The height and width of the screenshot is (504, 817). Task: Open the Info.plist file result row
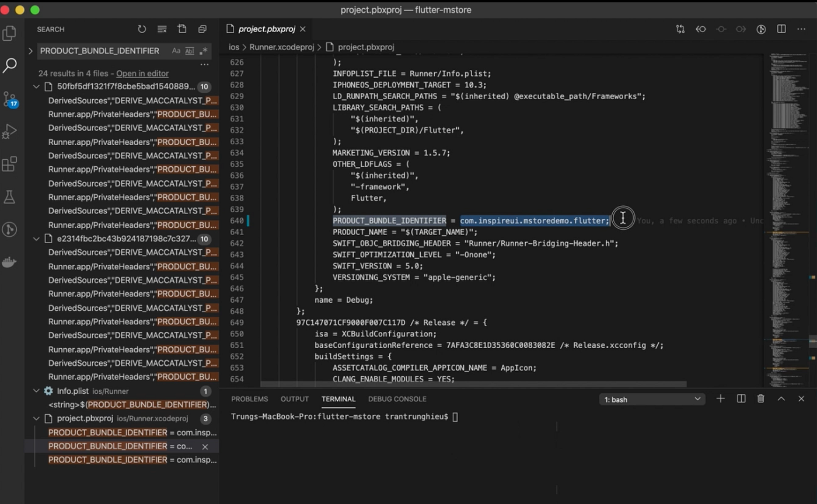121,391
